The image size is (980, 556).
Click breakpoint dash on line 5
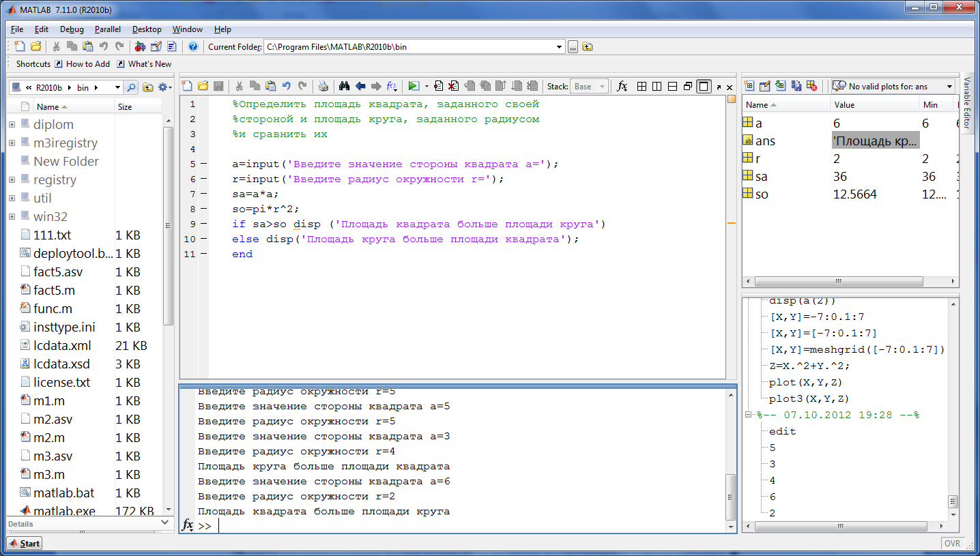(x=204, y=164)
